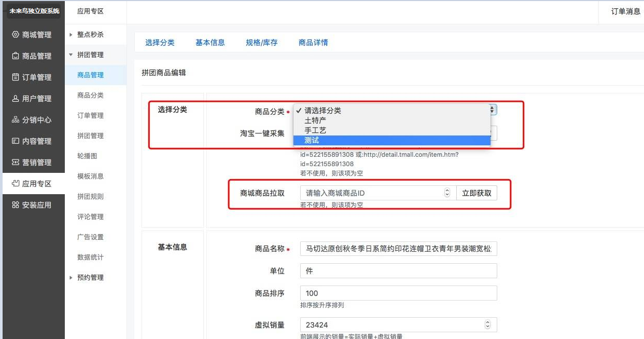Open the 商品管理 submenu item
Screen dimensions: 644x339
(90, 75)
